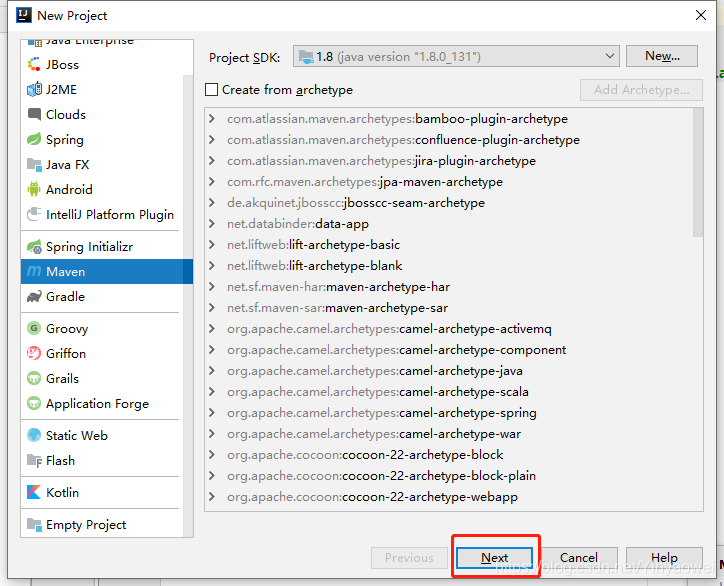This screenshot has width=724, height=586.
Task: Click the Spring Initializr icon
Action: 34,247
